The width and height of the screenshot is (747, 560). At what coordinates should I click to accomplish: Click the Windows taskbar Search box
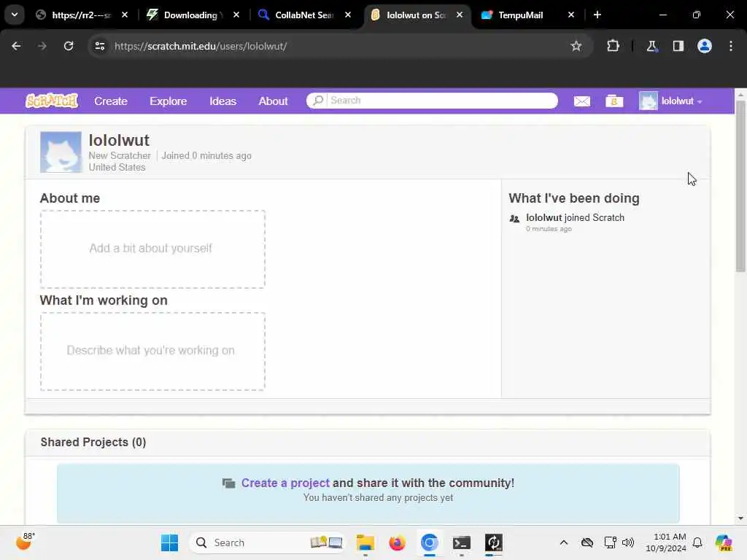(x=267, y=542)
